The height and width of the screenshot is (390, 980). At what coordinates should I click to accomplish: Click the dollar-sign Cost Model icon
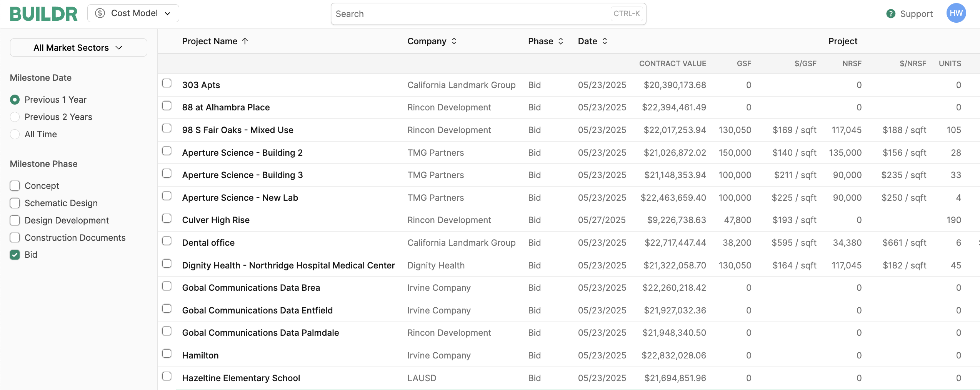point(100,13)
